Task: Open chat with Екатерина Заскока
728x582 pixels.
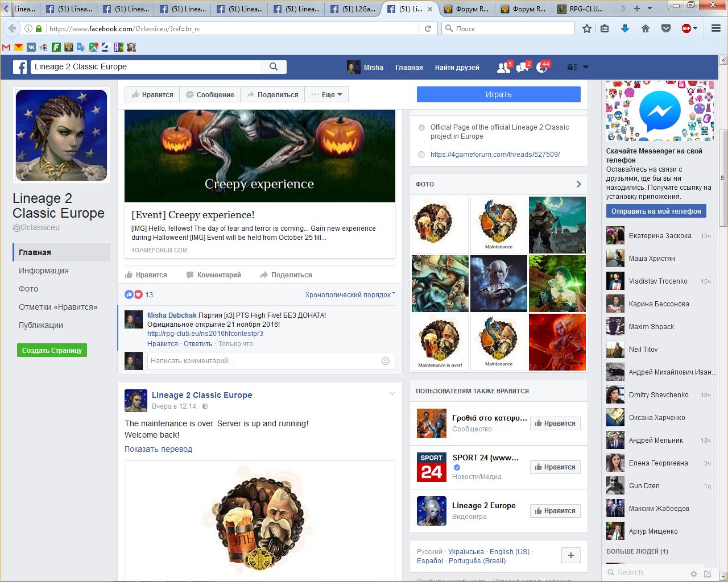Action: coord(659,236)
